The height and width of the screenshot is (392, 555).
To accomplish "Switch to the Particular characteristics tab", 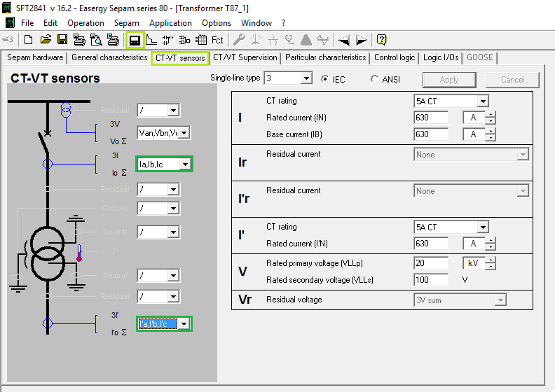I will (326, 57).
